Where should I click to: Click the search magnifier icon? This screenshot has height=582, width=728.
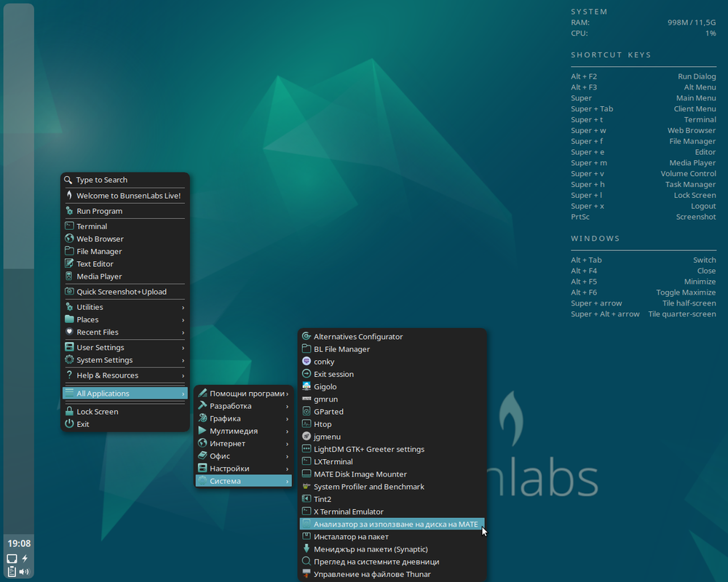tap(68, 180)
